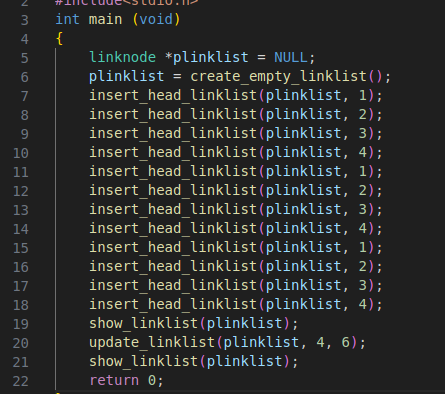The width and height of the screenshot is (445, 394).
Task: Click the argument 4 on line 14
Action: [x=363, y=229]
